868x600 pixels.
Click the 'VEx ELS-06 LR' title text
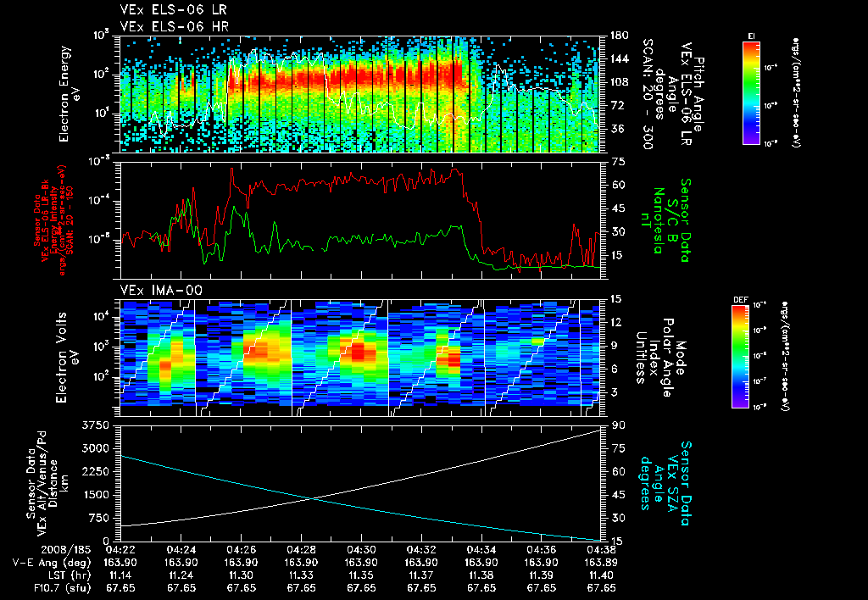tap(174, 10)
